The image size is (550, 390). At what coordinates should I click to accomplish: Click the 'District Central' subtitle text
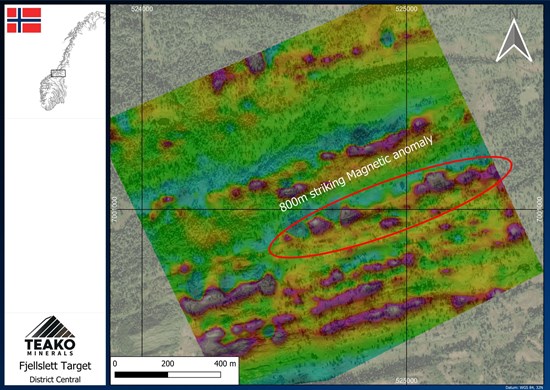[x=55, y=379]
